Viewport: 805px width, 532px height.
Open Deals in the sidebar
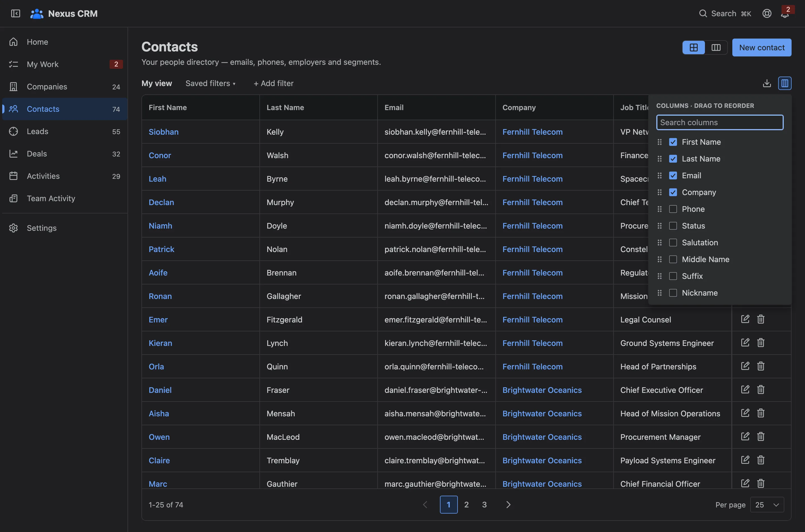coord(65,154)
